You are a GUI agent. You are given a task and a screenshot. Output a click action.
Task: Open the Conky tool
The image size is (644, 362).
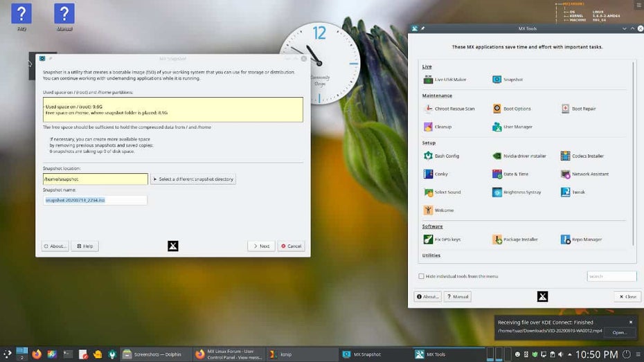point(436,174)
